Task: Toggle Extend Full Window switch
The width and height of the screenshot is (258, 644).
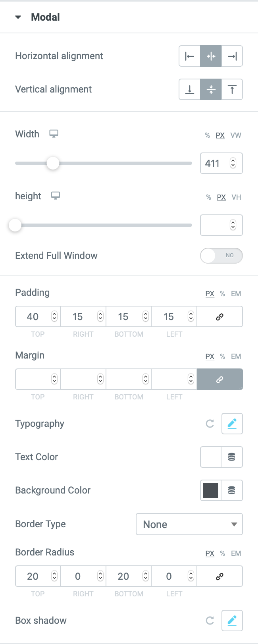Action: pyautogui.click(x=221, y=256)
